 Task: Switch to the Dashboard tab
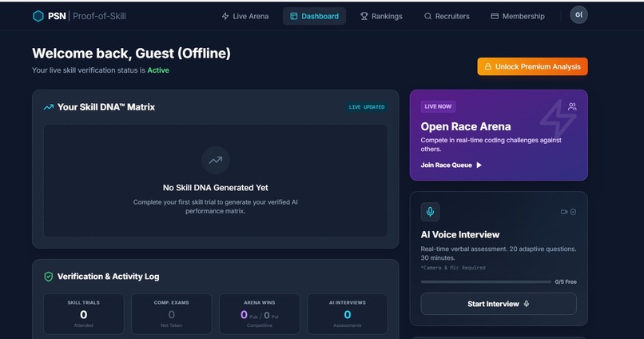314,16
